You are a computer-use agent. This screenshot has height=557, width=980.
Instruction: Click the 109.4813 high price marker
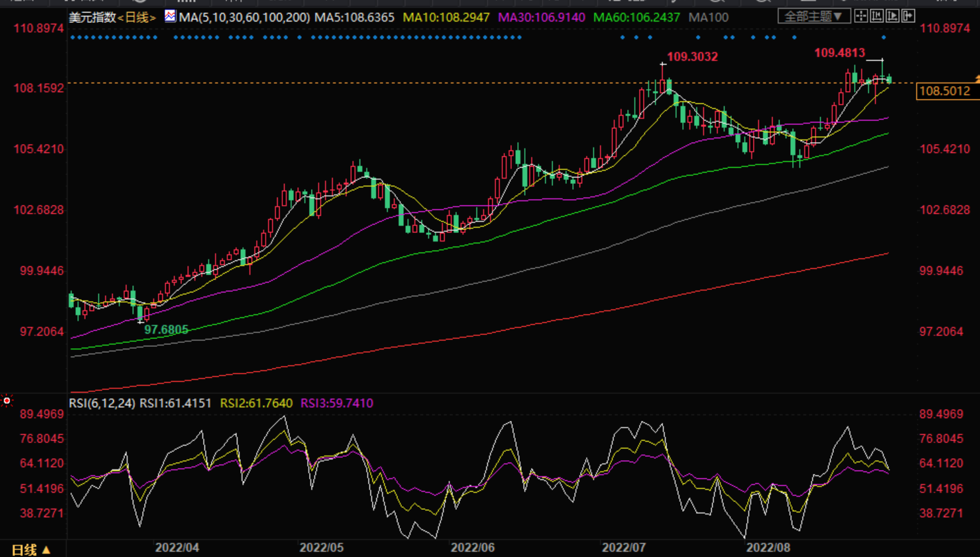[x=839, y=53]
